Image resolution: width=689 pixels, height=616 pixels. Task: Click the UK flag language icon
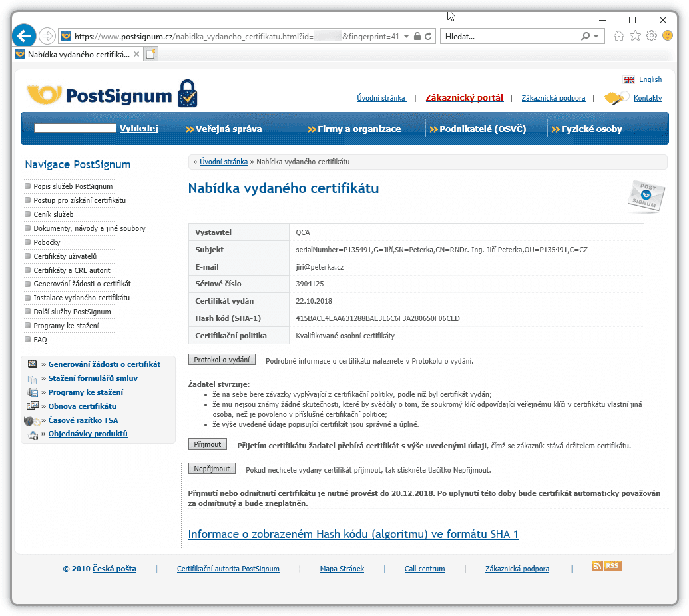point(629,80)
